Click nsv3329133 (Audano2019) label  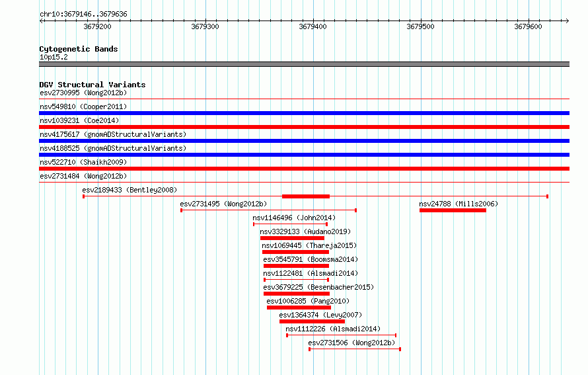click(x=305, y=231)
